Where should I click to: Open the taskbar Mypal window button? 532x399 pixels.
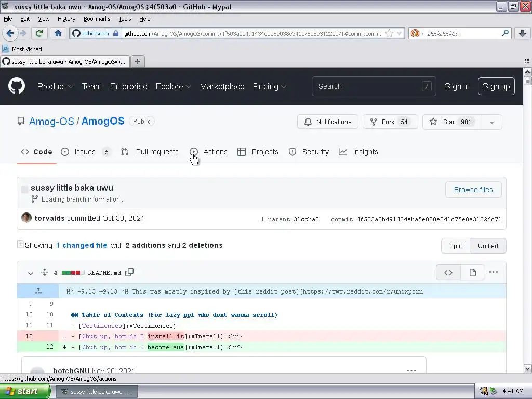click(x=97, y=392)
